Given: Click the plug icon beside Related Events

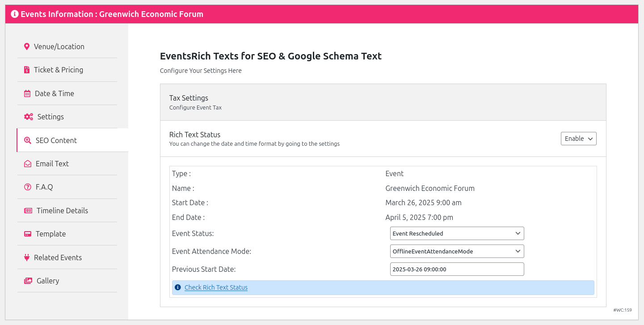Looking at the screenshot, I should 27,257.
